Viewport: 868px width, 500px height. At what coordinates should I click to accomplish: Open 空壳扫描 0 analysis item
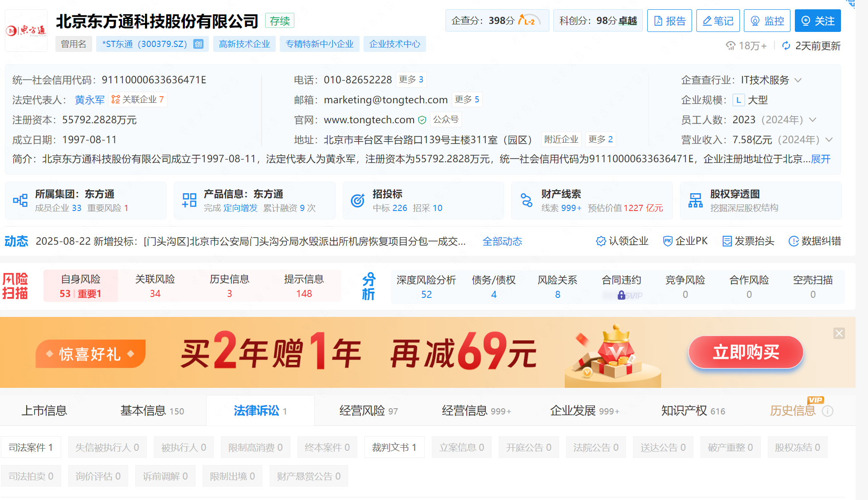813,287
